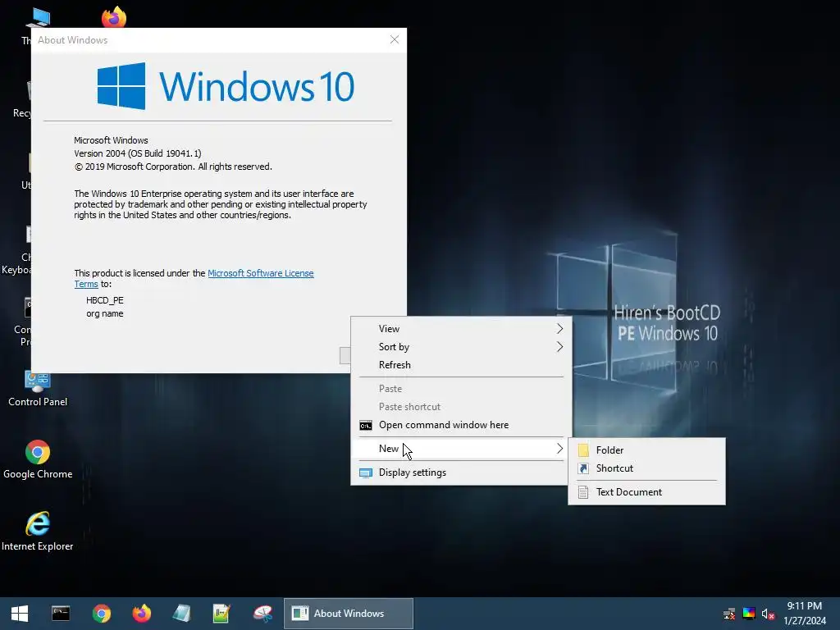Click the Version 2004 build text
The height and width of the screenshot is (630, 840).
coord(138,153)
